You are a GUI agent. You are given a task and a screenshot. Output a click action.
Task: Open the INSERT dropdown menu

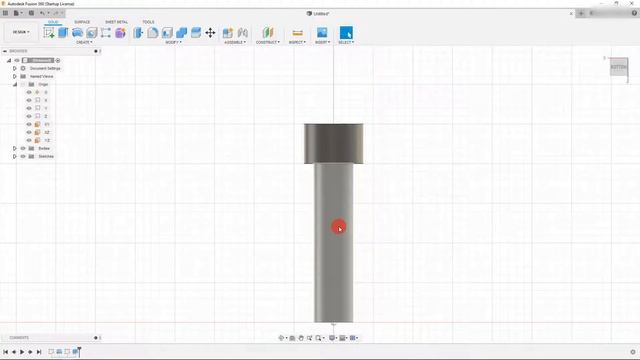tap(322, 42)
